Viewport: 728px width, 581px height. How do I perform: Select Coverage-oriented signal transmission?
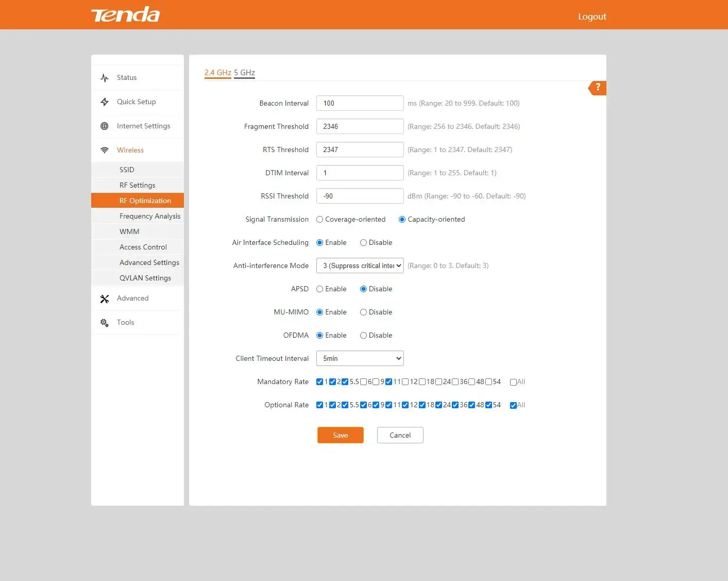(320, 220)
